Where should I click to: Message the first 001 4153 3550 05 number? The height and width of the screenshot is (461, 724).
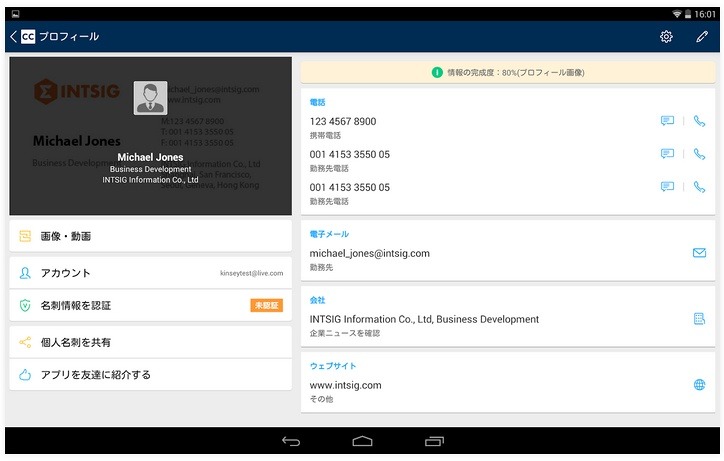pos(667,154)
